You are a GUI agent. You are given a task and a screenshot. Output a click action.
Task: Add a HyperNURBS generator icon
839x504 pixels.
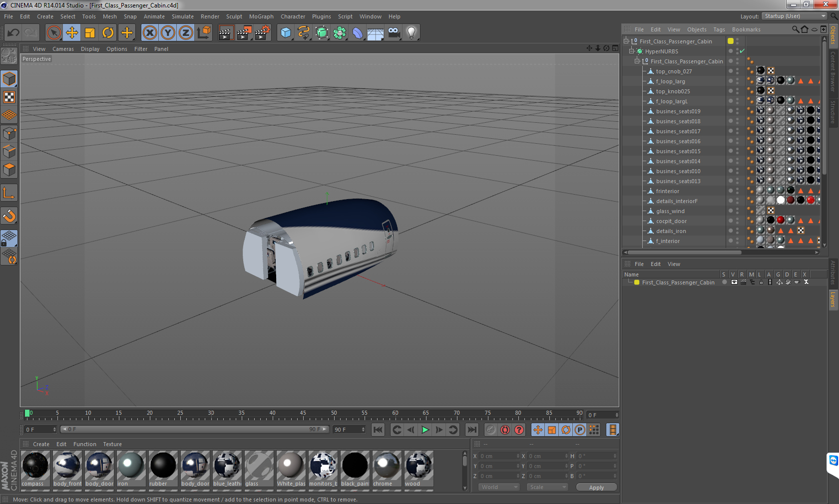322,33
